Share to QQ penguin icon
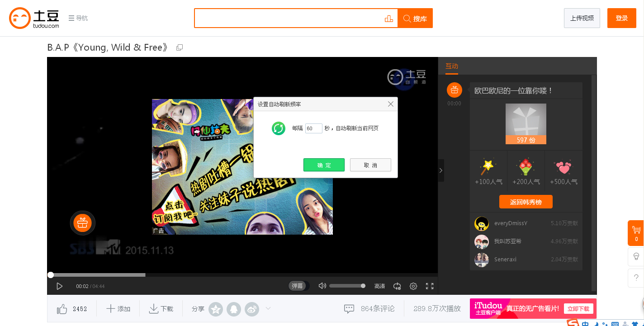Screen dimensions: 644x326 coord(234,309)
